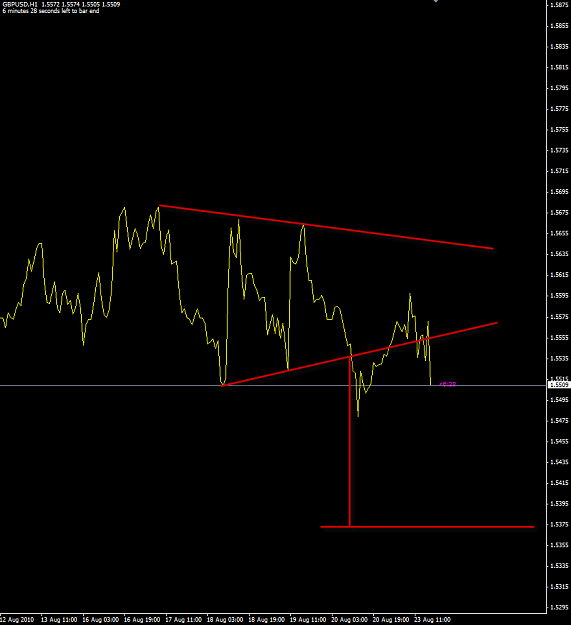Click the 1.5635 price on the axis

click(559, 254)
